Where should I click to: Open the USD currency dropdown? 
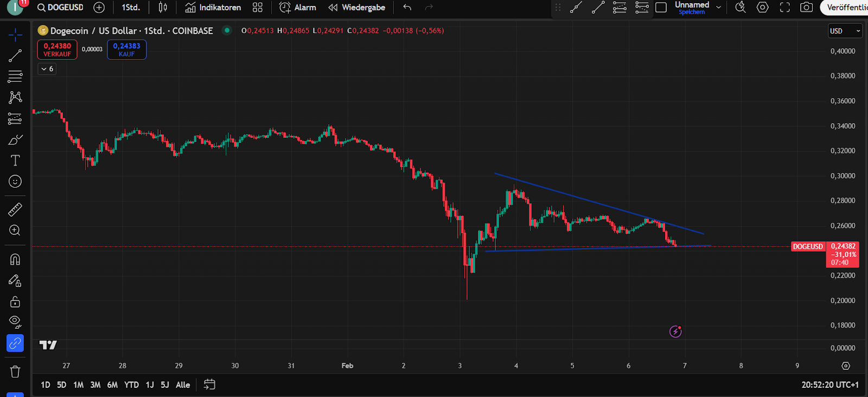point(845,31)
